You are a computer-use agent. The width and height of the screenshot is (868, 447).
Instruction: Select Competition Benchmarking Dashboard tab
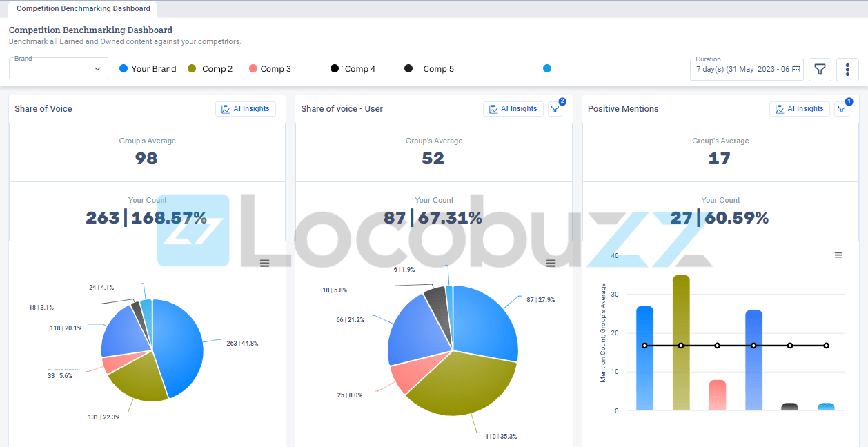(83, 9)
